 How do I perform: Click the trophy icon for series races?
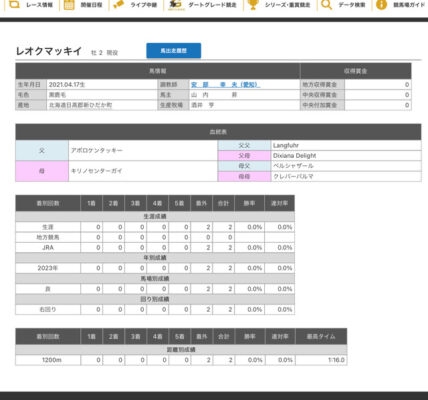[253, 4]
